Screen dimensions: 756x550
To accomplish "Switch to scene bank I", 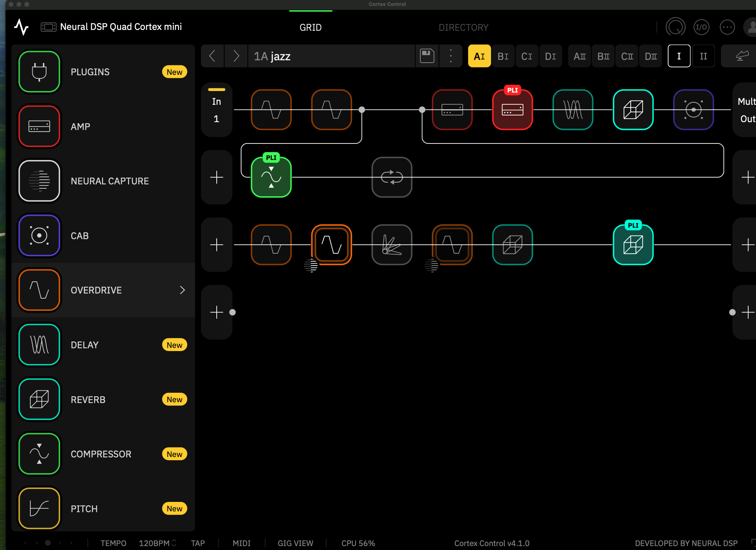I will (679, 56).
